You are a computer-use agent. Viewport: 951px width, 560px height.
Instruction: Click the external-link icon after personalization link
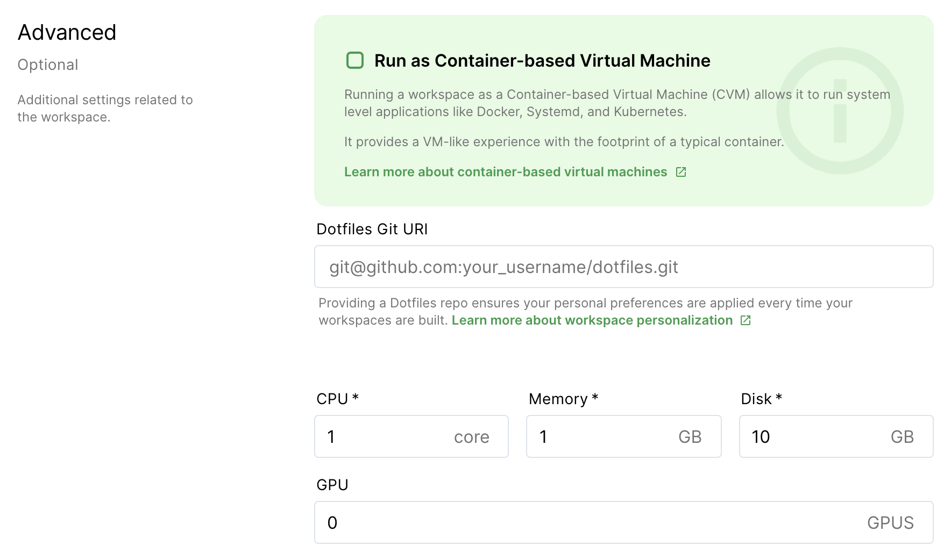746,320
